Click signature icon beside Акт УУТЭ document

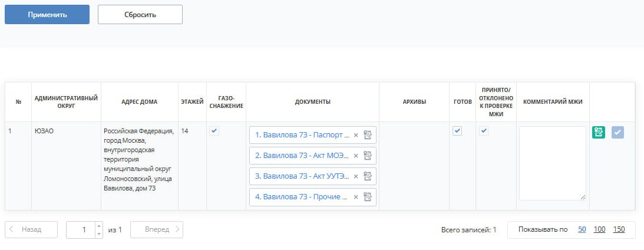click(368, 176)
